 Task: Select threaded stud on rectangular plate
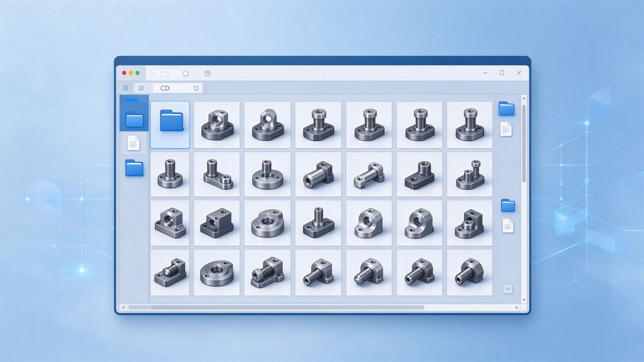(318, 223)
